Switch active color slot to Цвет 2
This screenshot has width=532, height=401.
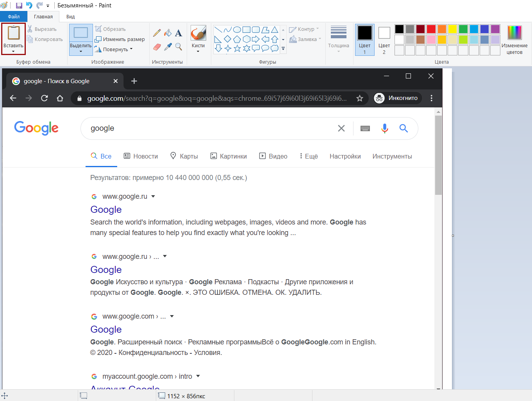384,39
